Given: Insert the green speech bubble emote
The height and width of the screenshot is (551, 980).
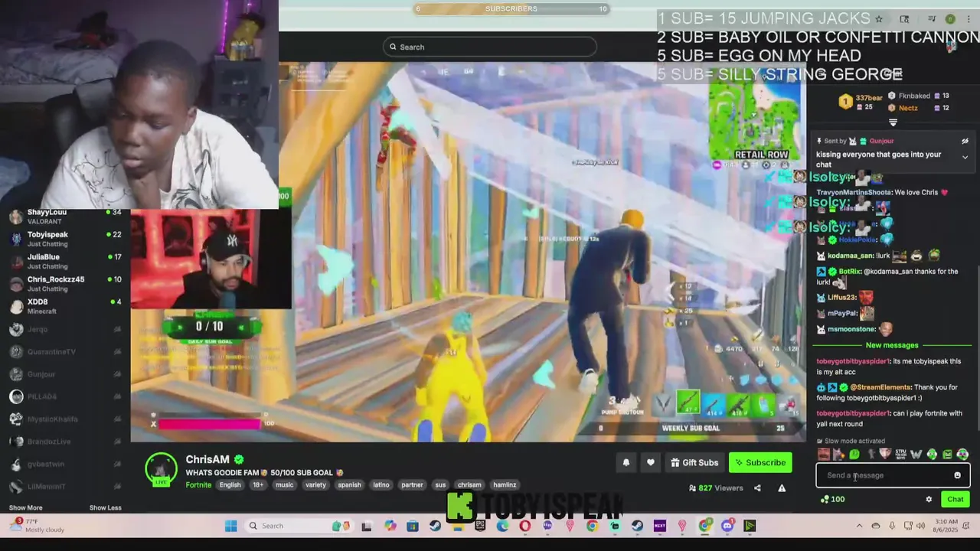Looking at the screenshot, I should coord(854,455).
